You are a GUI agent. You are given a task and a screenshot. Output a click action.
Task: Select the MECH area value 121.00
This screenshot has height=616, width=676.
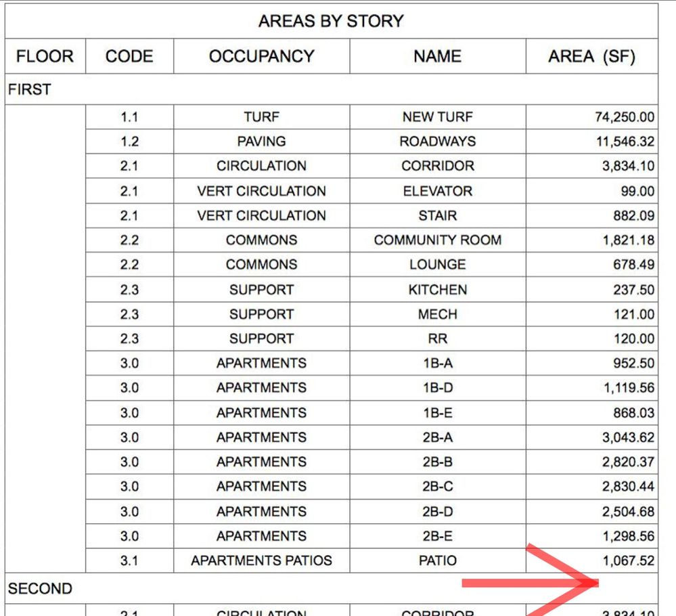point(634,314)
